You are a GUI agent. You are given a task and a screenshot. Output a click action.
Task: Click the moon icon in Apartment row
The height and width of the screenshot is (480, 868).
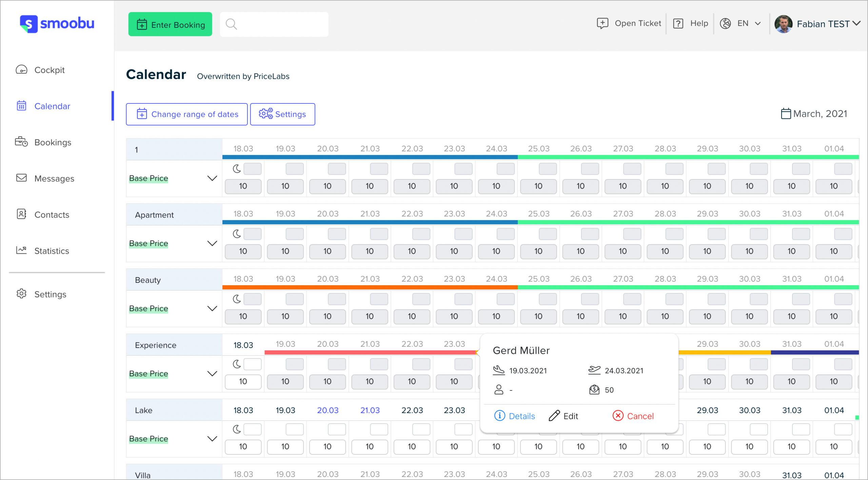click(x=237, y=234)
